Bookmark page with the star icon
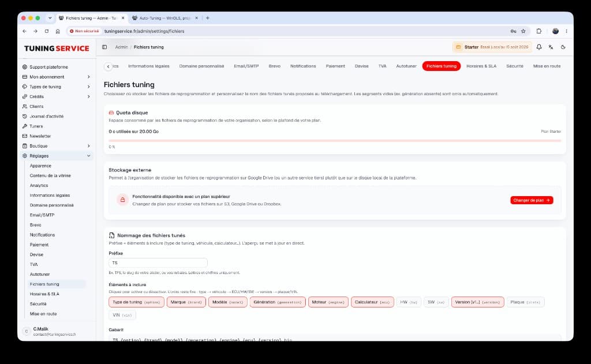The width and height of the screenshot is (591, 364). 523,31
